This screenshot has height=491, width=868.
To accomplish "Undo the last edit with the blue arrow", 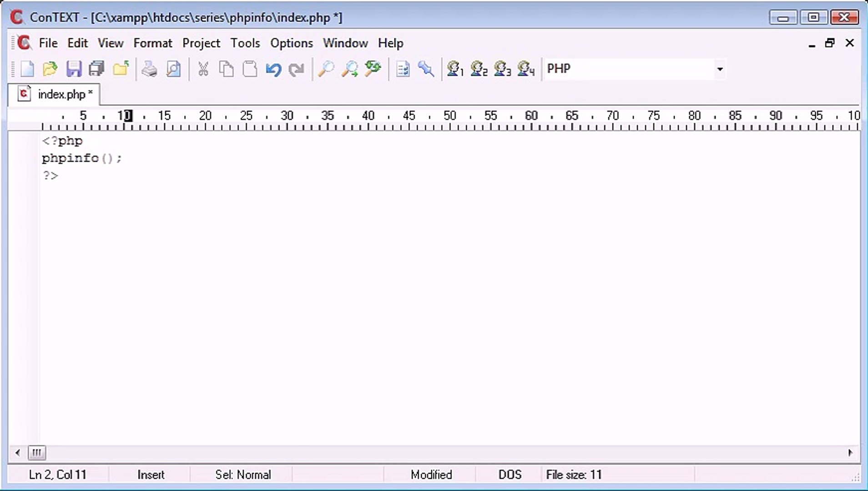I will [273, 69].
